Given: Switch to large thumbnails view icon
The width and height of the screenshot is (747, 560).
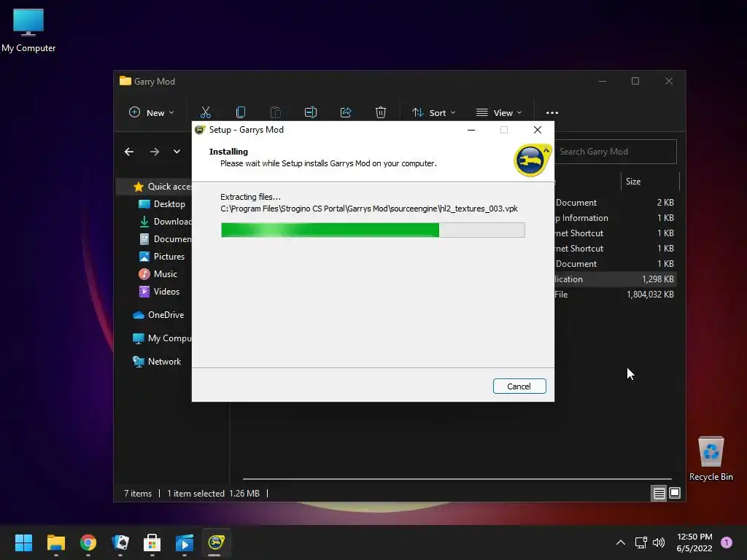Looking at the screenshot, I should point(675,493).
